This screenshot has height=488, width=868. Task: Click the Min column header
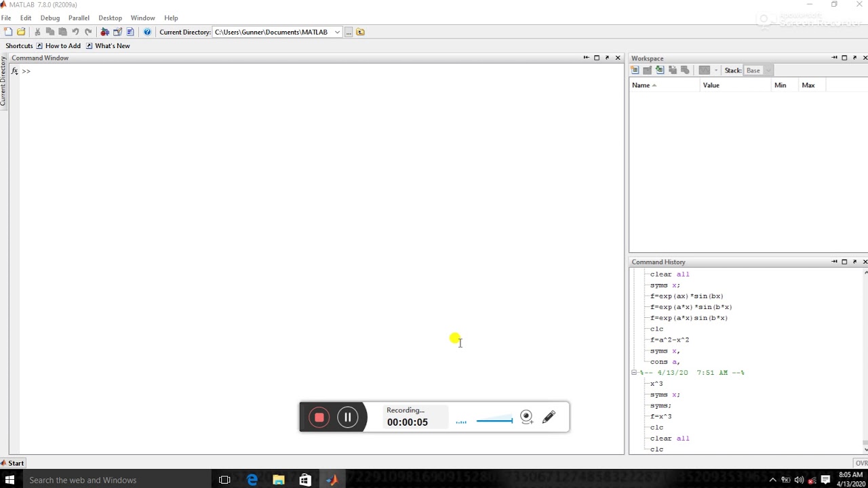[x=785, y=85]
